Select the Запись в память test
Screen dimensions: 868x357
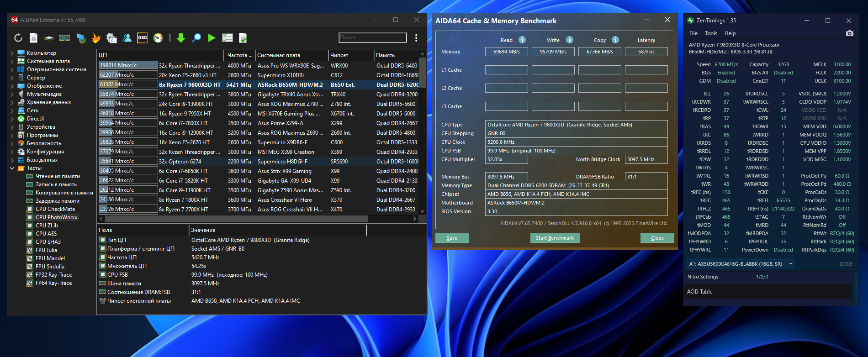pos(56,184)
